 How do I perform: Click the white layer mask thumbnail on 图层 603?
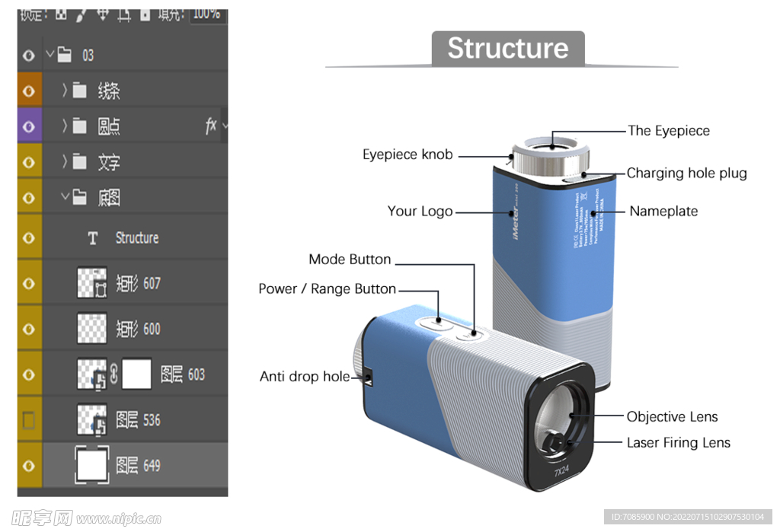click(x=136, y=374)
